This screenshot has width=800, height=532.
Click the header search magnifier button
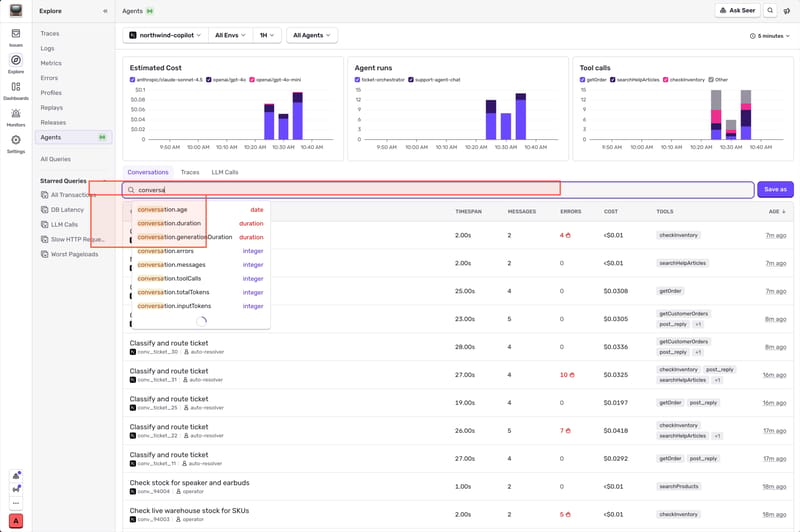click(x=770, y=10)
